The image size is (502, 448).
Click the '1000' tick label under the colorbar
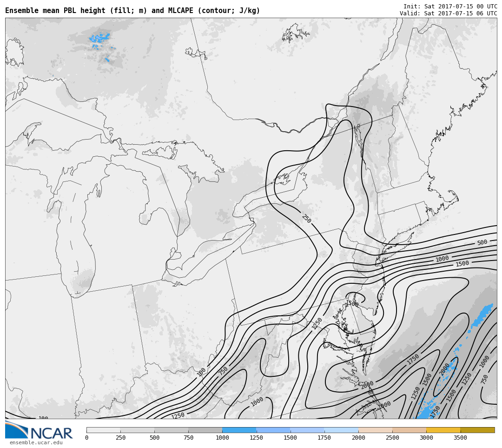[x=222, y=438]
